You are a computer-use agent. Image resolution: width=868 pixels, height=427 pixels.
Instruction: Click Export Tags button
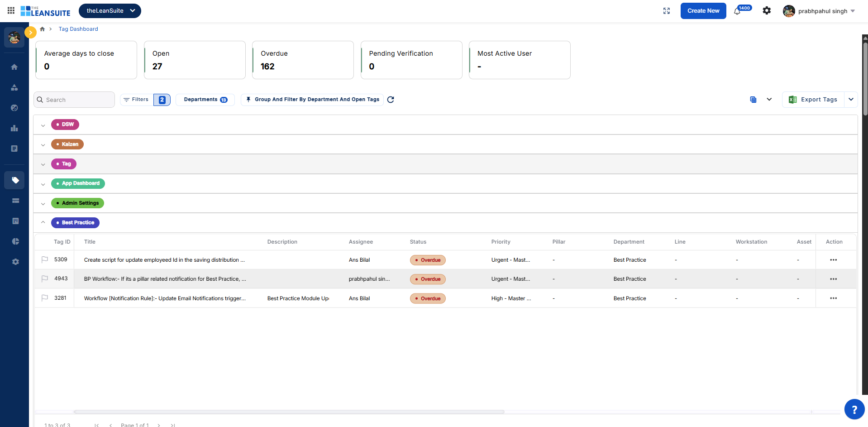[813, 100]
